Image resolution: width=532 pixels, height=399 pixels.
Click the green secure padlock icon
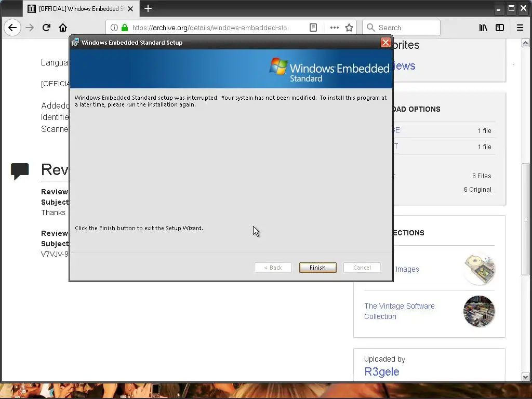pyautogui.click(x=125, y=28)
